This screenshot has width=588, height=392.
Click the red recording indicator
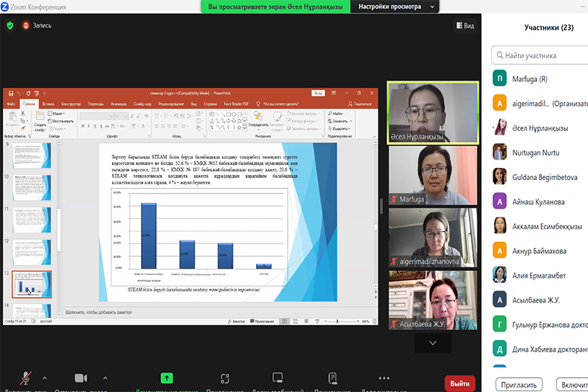coord(36,25)
